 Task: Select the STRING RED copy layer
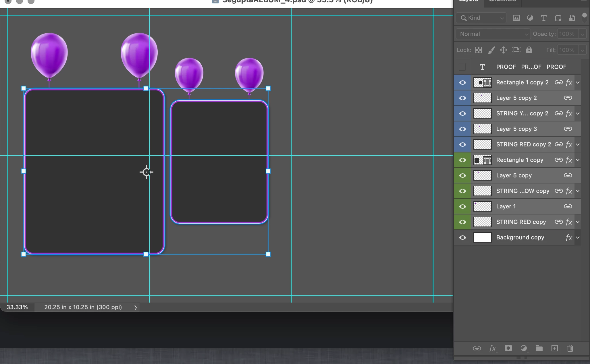(x=521, y=222)
